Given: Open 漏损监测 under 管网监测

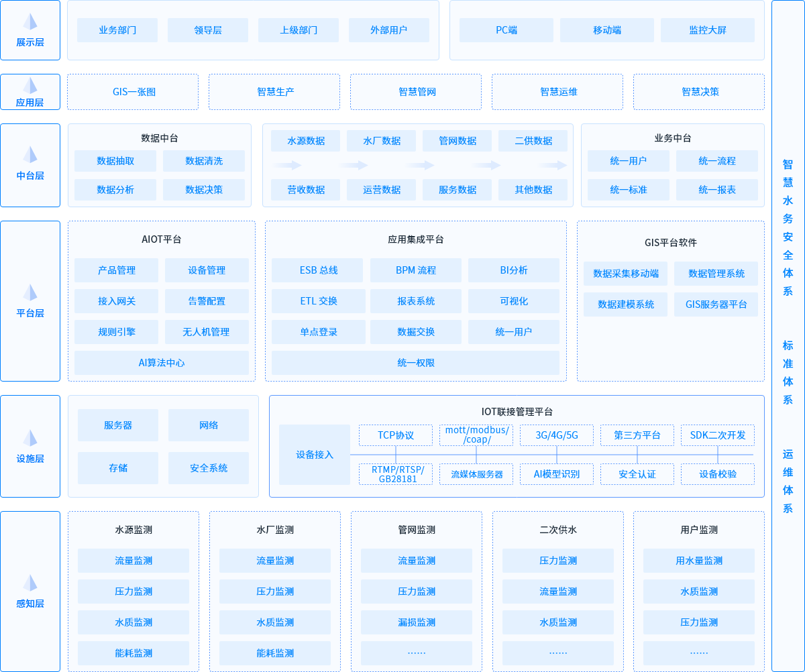Looking at the screenshot, I should [417, 622].
